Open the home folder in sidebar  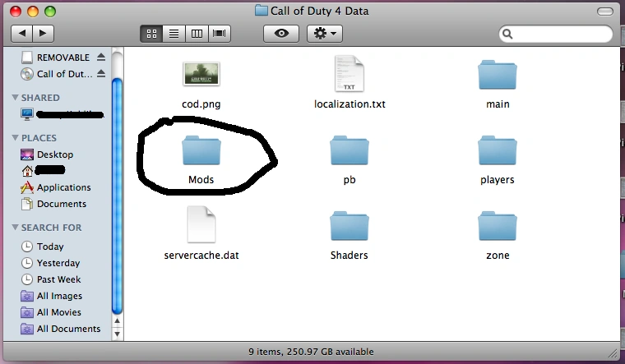43,171
